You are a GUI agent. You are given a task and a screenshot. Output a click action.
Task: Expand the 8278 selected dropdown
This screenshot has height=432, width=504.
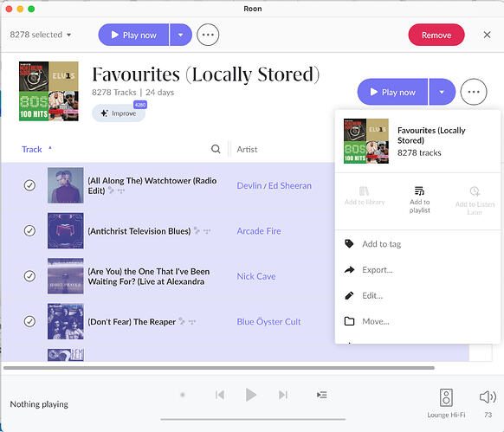pyautogui.click(x=41, y=35)
